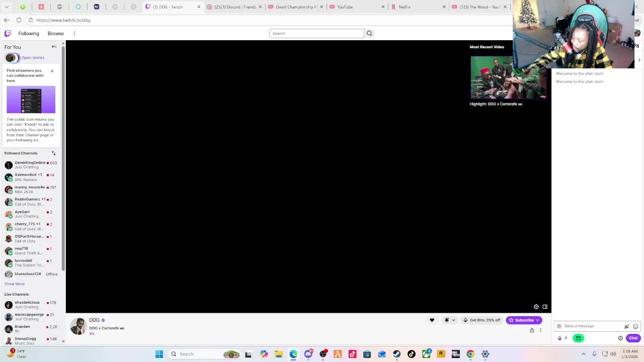
Task: Open stories in the sidebar
Action: tap(33, 57)
